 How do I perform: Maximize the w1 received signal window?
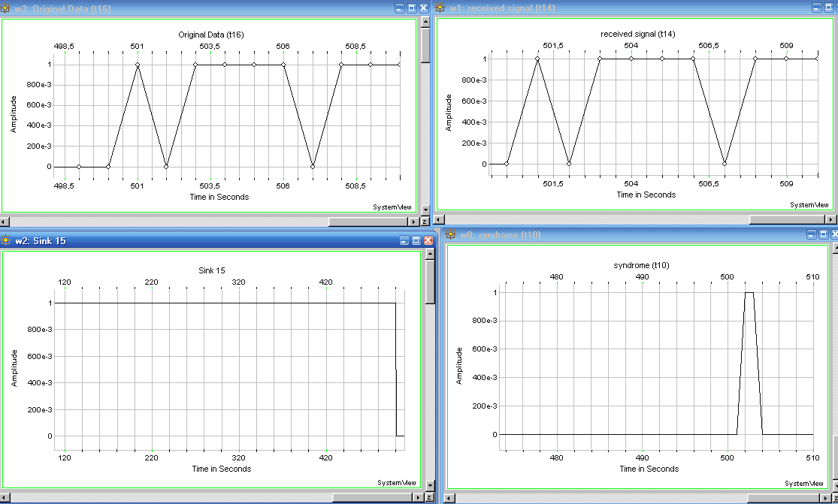pyautogui.click(x=827, y=8)
